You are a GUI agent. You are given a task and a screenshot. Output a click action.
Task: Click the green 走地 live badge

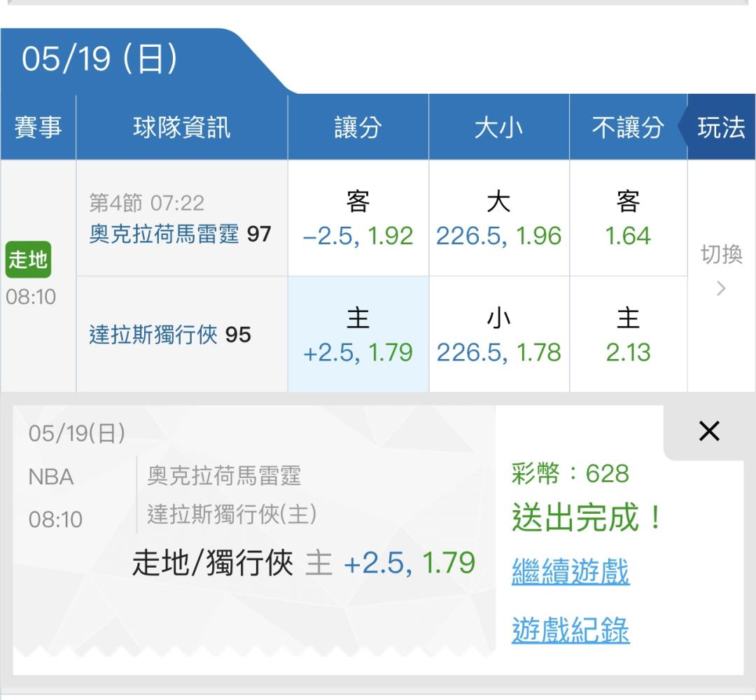(27, 260)
